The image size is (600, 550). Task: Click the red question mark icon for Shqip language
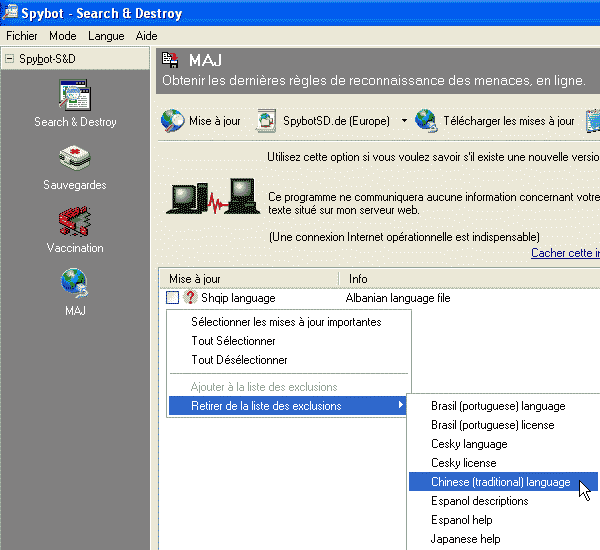coord(190,297)
